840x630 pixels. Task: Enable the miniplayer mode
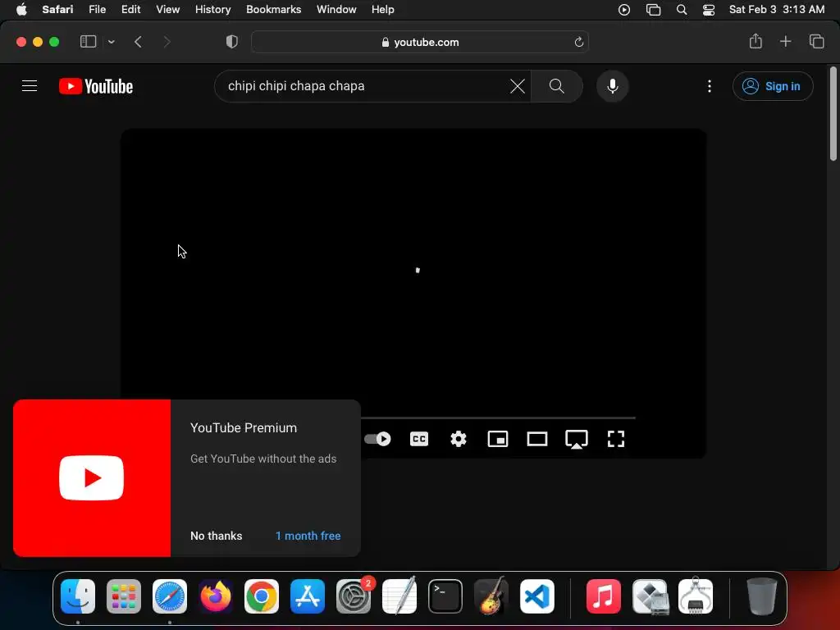498,439
